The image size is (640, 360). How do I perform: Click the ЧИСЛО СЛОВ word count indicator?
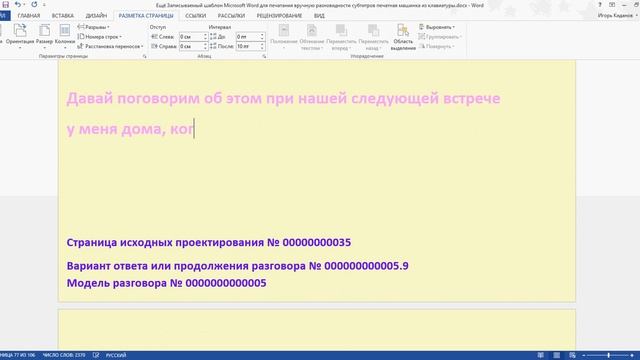tap(64, 355)
